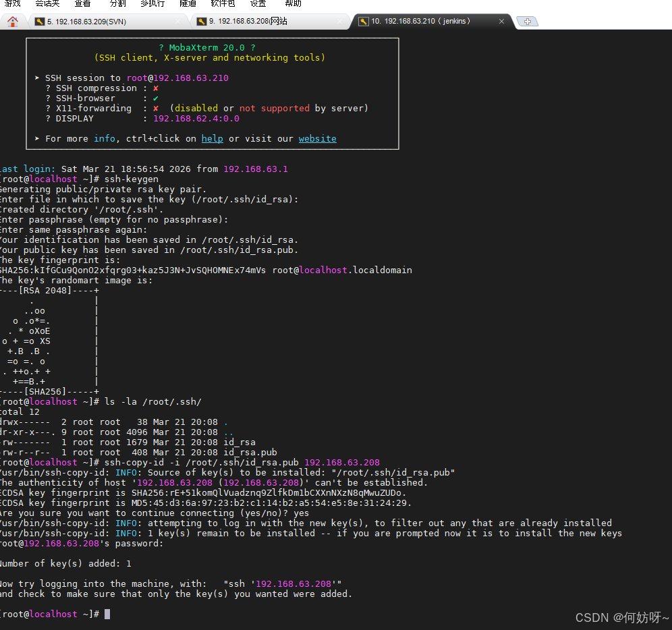Open the 隧道 menu
The height and width of the screenshot is (630, 672).
tap(188, 3)
